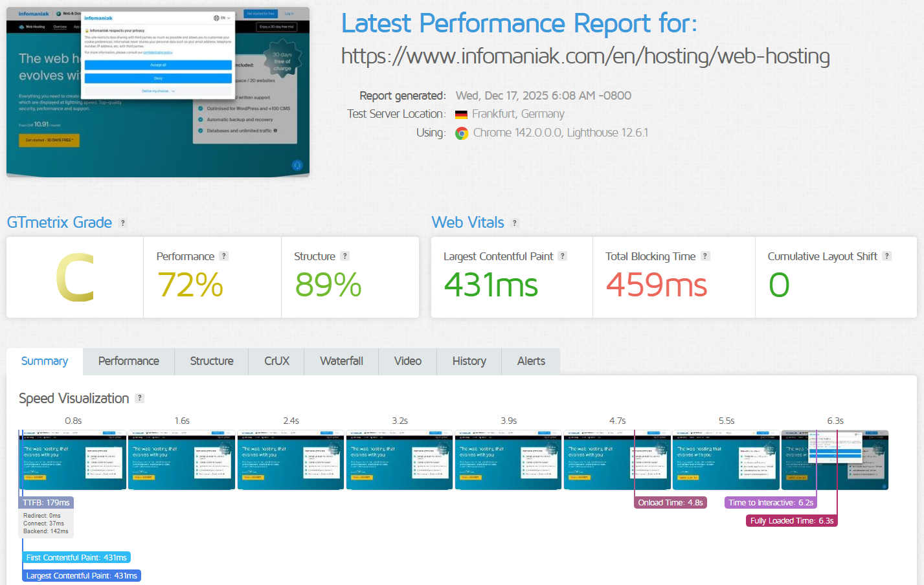Go to the CrUX tab
The image size is (924, 585).
[x=276, y=361]
